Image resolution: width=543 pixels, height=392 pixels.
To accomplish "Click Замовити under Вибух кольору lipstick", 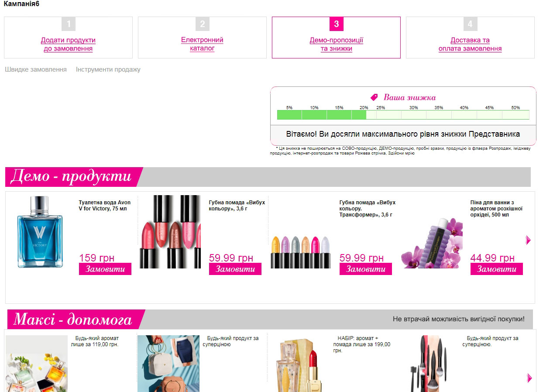I will tap(235, 269).
